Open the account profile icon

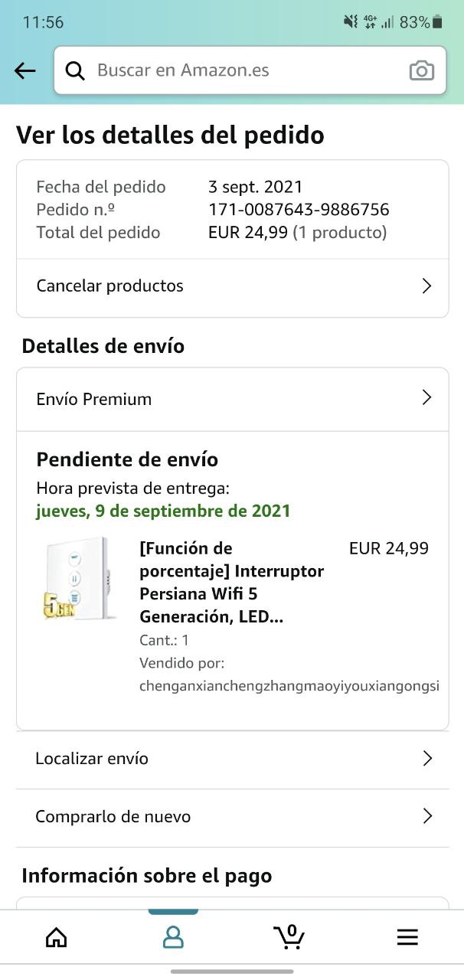click(173, 937)
